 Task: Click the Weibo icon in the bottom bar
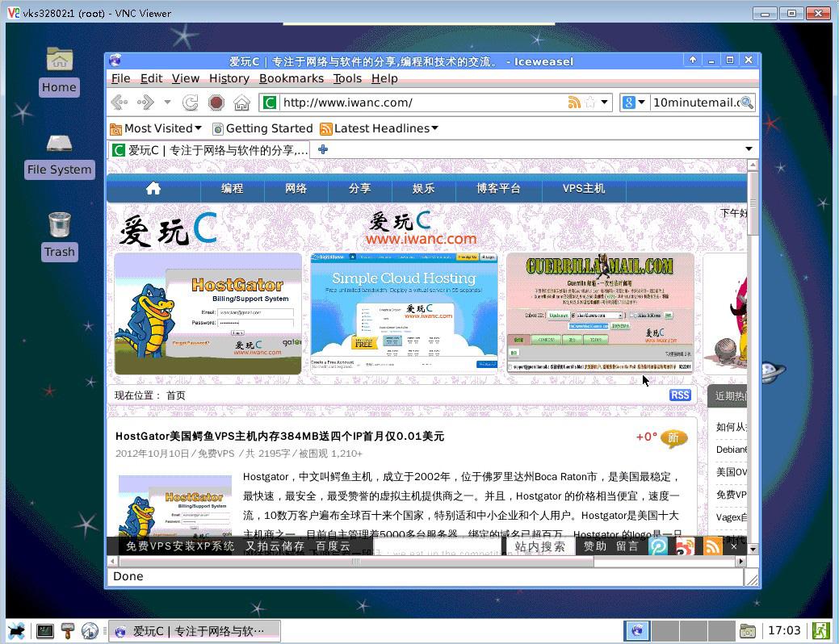[685, 546]
